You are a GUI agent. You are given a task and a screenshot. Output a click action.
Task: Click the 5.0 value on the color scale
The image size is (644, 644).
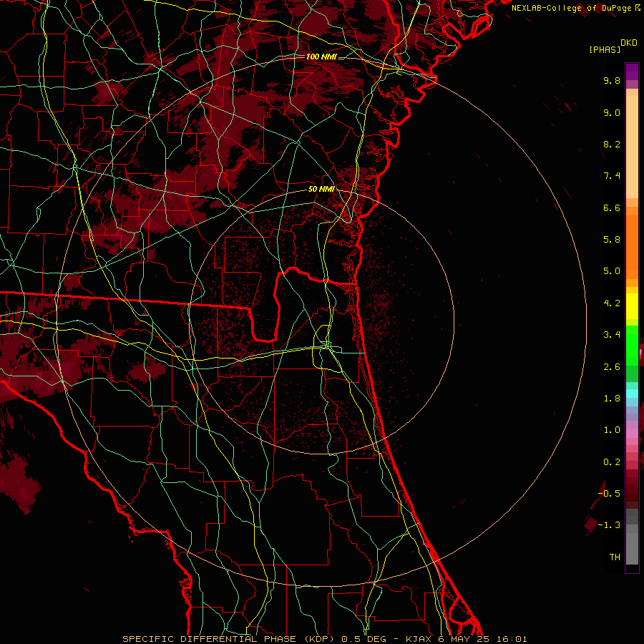coord(612,271)
